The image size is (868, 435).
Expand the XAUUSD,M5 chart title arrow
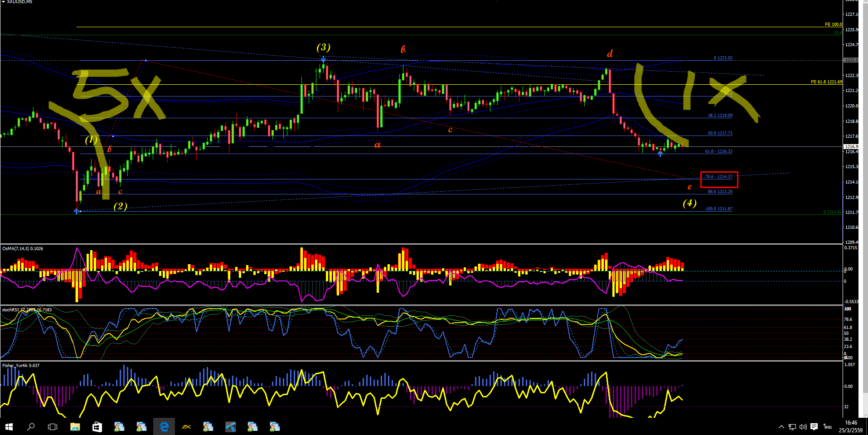point(3,2)
